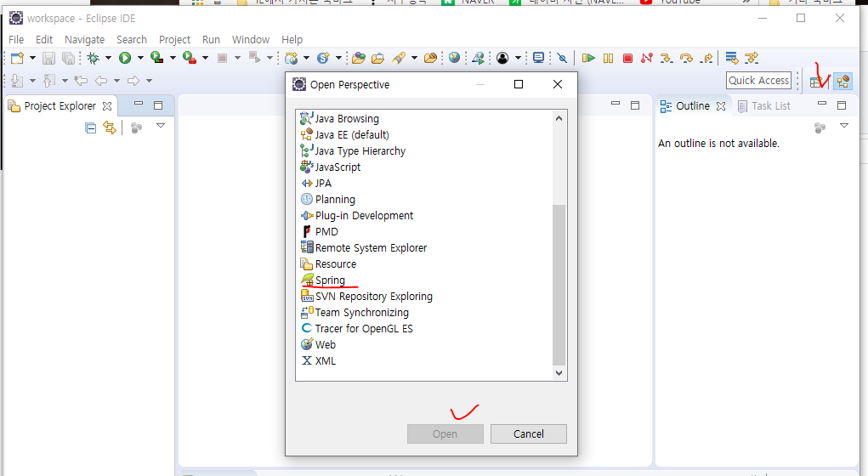
Task: Click the Open Web Browser globe icon
Action: (x=455, y=58)
